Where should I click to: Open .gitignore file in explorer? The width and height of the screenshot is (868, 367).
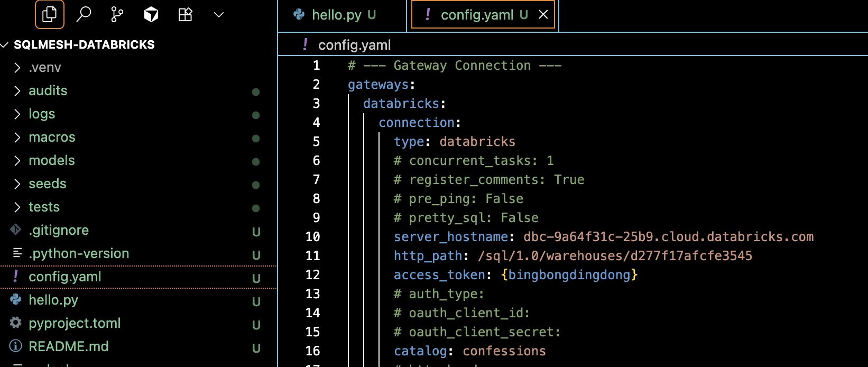click(59, 230)
